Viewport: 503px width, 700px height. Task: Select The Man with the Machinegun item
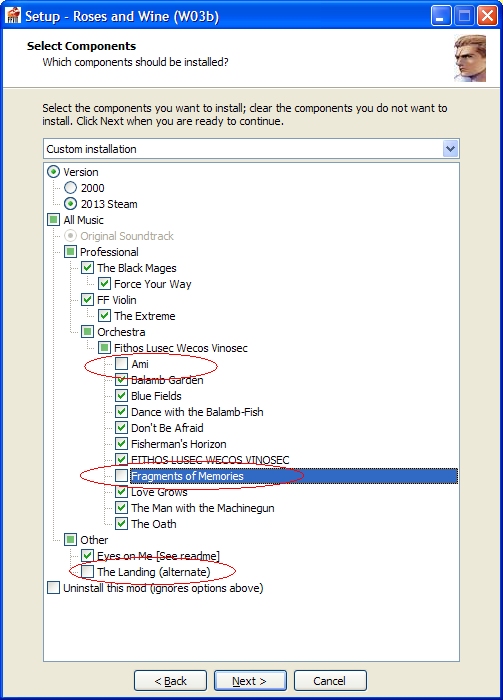(x=203, y=508)
